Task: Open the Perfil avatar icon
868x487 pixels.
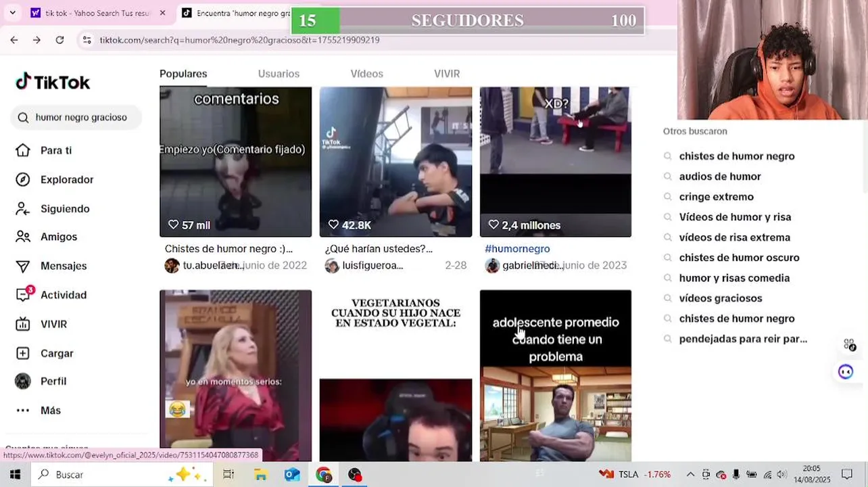Action: (x=23, y=381)
